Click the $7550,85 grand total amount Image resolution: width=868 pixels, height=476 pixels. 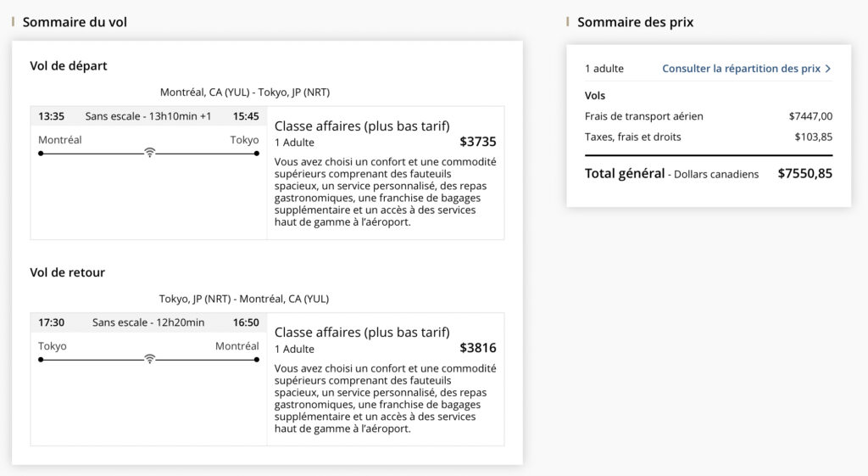click(x=804, y=173)
